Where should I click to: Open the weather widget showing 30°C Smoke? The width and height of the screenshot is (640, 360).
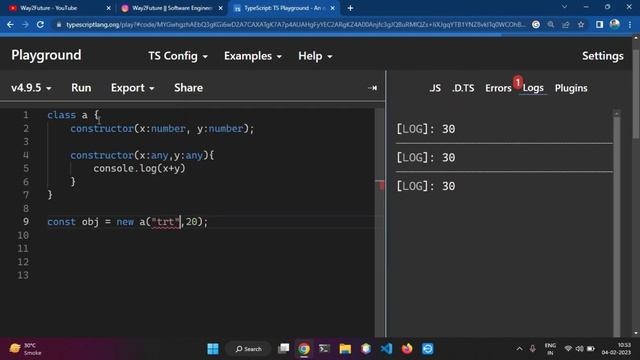pyautogui.click(x=25, y=349)
